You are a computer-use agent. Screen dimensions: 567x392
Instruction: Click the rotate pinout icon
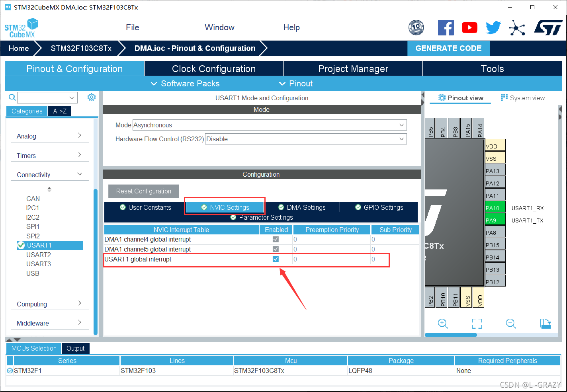coord(545,324)
